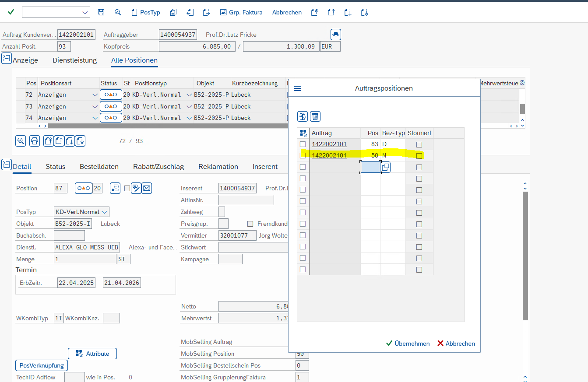The width and height of the screenshot is (588, 382).
Task: Click the select-all icon in dialog table header
Action: [303, 133]
